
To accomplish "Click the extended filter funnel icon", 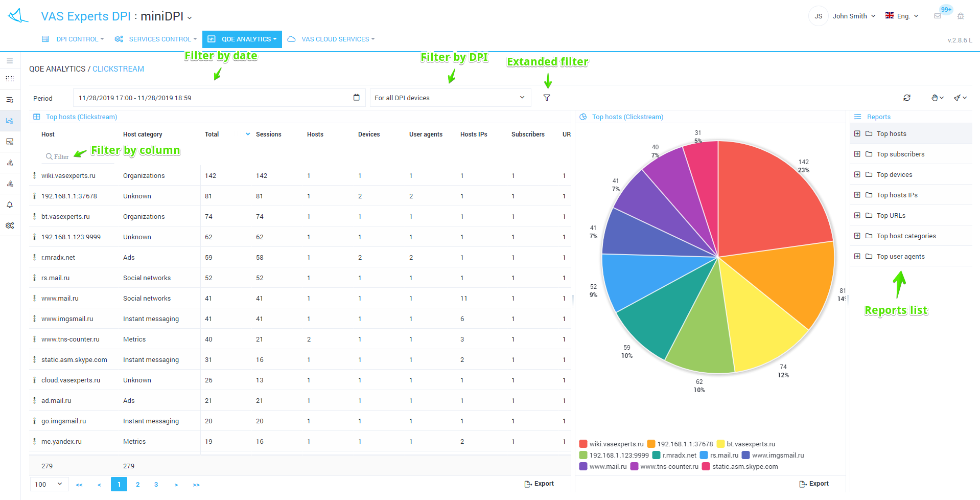I will pos(546,98).
